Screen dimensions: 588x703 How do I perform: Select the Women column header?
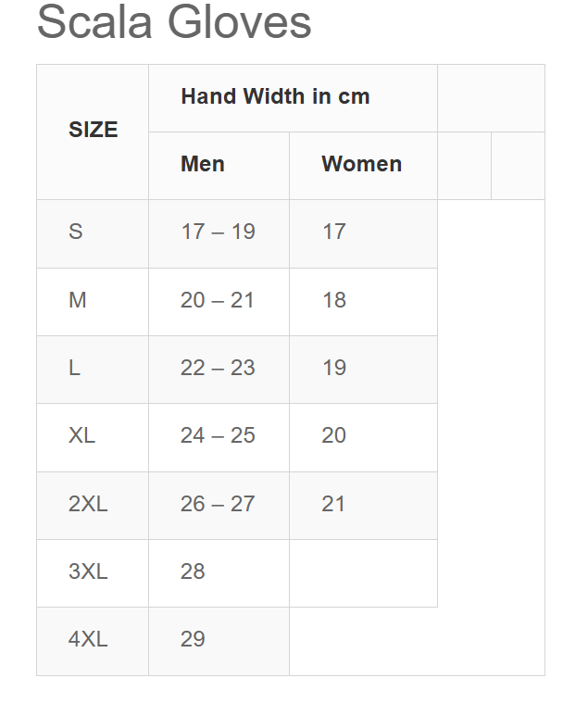(x=361, y=164)
